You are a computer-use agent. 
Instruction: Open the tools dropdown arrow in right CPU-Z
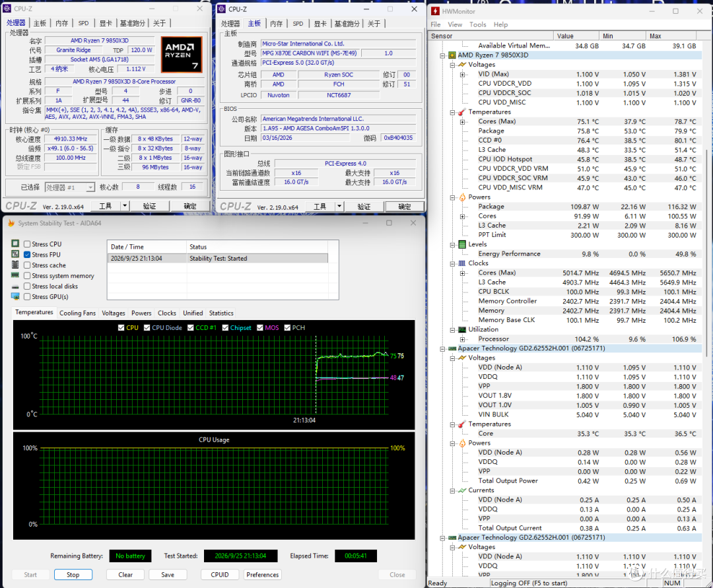(339, 207)
